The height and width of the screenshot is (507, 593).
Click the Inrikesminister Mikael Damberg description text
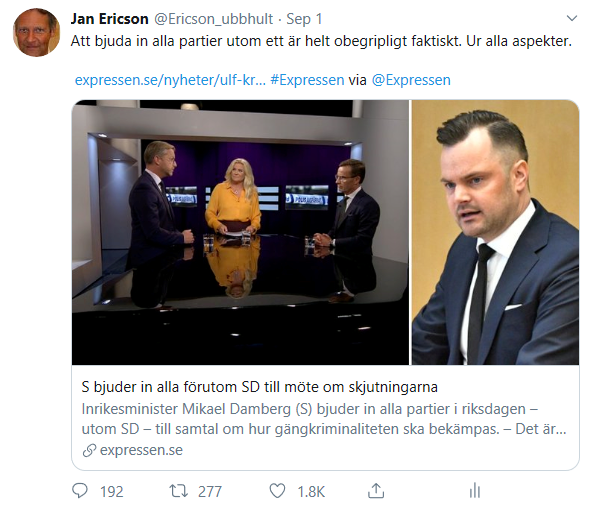[x=324, y=419]
